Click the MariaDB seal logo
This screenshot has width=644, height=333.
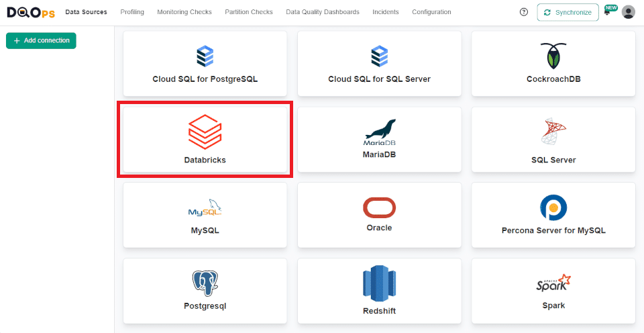pyautogui.click(x=380, y=132)
